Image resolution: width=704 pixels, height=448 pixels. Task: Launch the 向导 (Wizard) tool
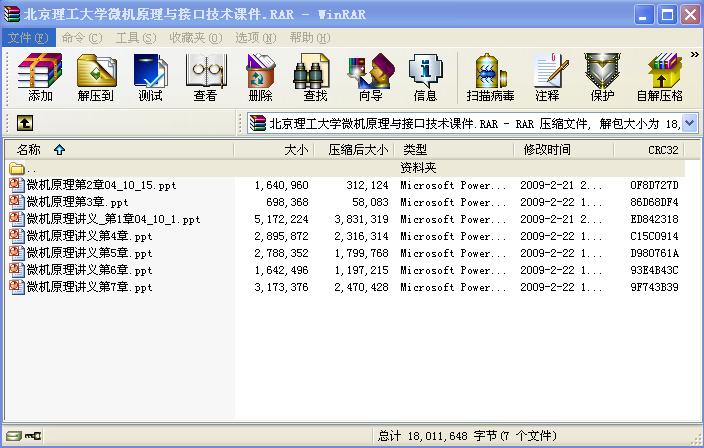point(371,77)
